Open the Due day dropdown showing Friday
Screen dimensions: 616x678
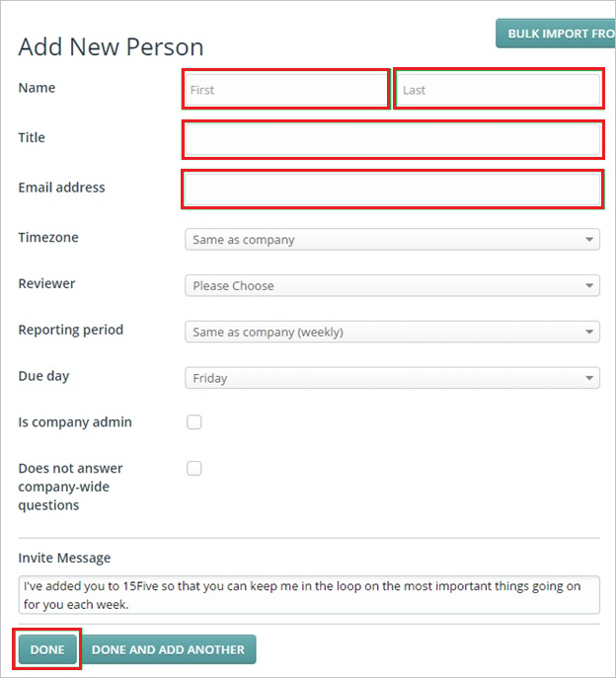392,378
